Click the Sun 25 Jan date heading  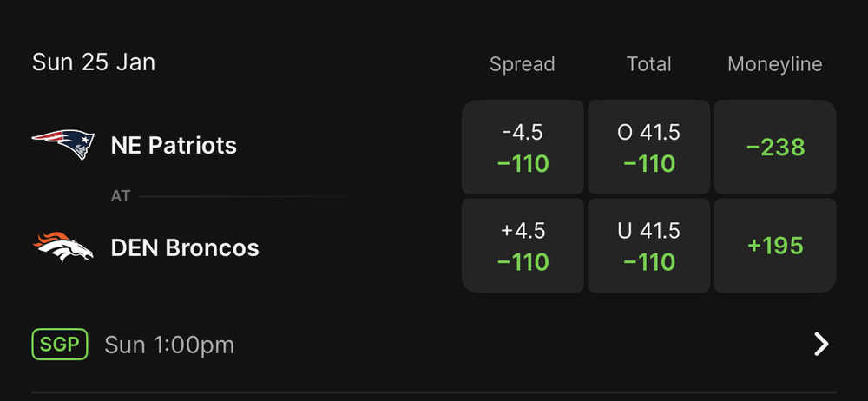[94, 62]
